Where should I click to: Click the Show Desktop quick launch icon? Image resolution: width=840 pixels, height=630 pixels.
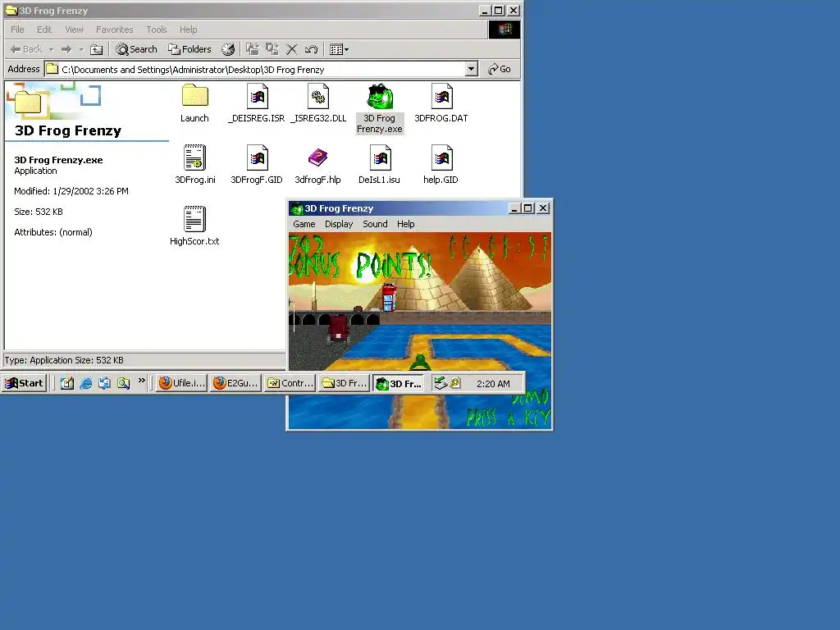(x=67, y=383)
